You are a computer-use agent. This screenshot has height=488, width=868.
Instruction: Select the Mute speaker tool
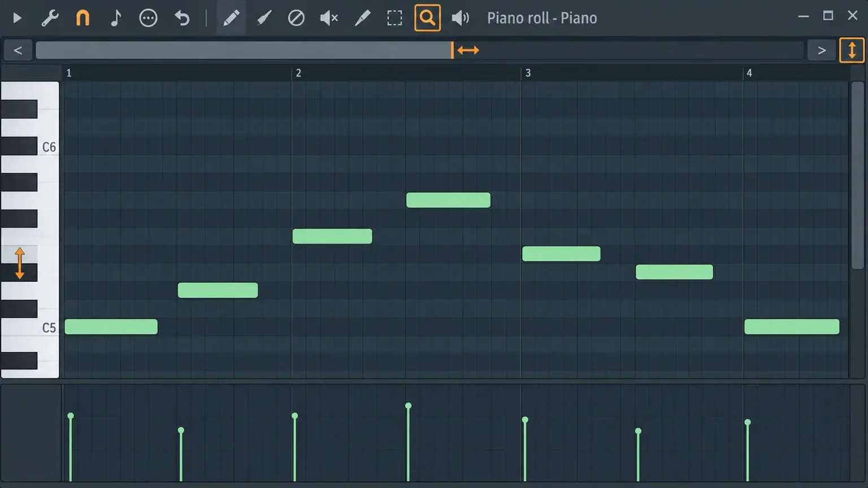pos(329,18)
